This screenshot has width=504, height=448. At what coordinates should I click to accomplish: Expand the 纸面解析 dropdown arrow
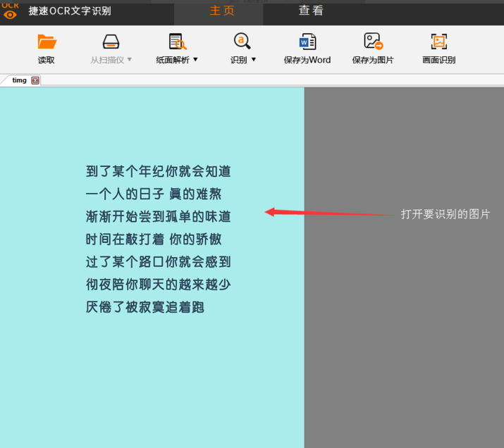click(x=195, y=59)
